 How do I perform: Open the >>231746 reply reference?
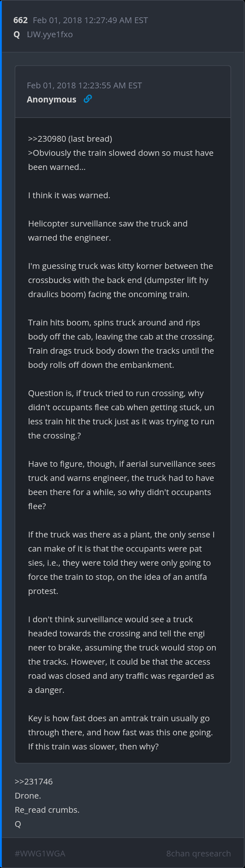34,781
